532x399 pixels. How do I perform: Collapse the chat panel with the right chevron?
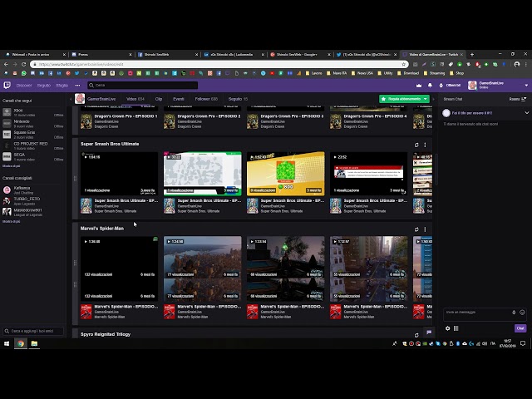point(433,99)
